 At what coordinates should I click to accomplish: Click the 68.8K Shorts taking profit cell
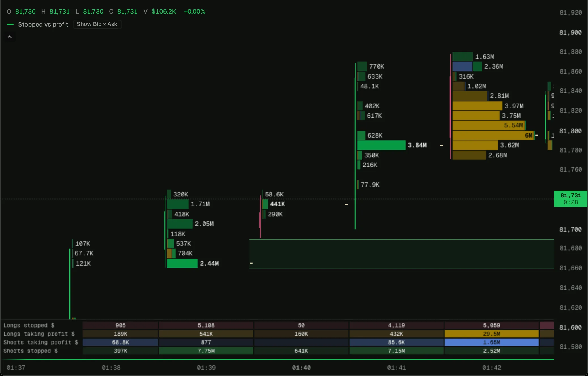[120, 342]
